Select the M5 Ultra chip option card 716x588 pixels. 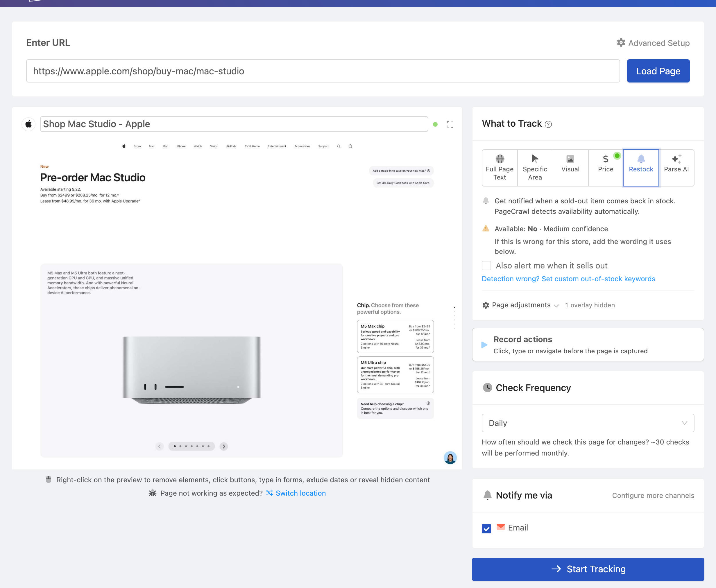395,374
